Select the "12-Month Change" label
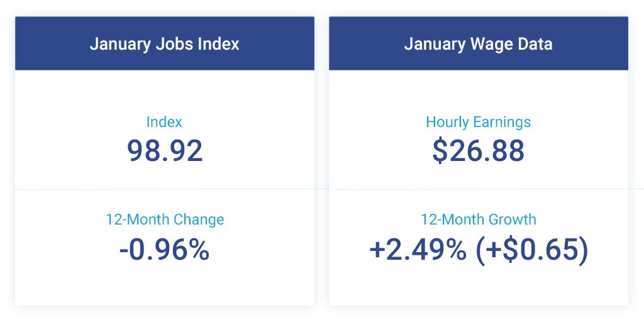 pos(165,219)
